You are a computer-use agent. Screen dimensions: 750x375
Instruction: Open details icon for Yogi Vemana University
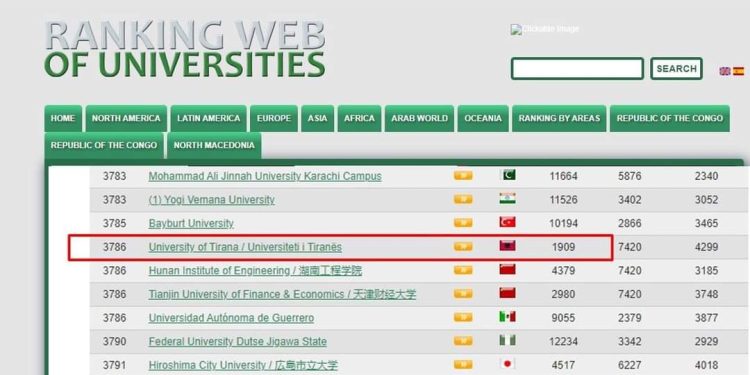tap(463, 199)
